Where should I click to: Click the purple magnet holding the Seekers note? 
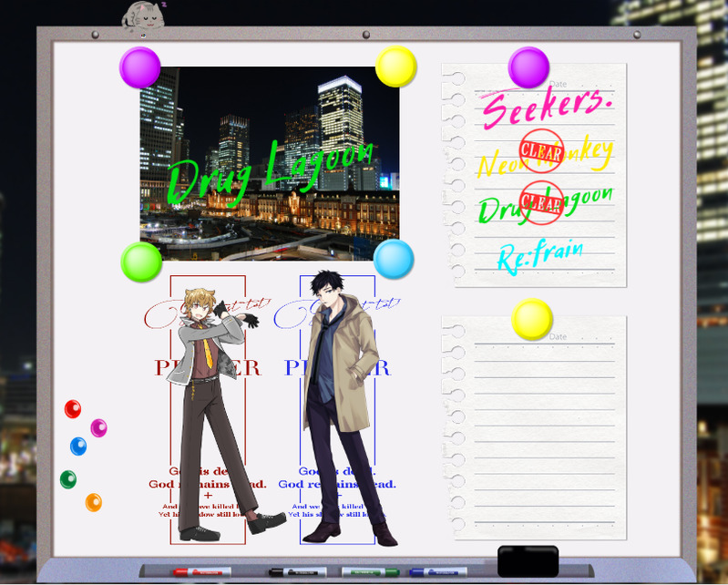pyautogui.click(x=528, y=67)
